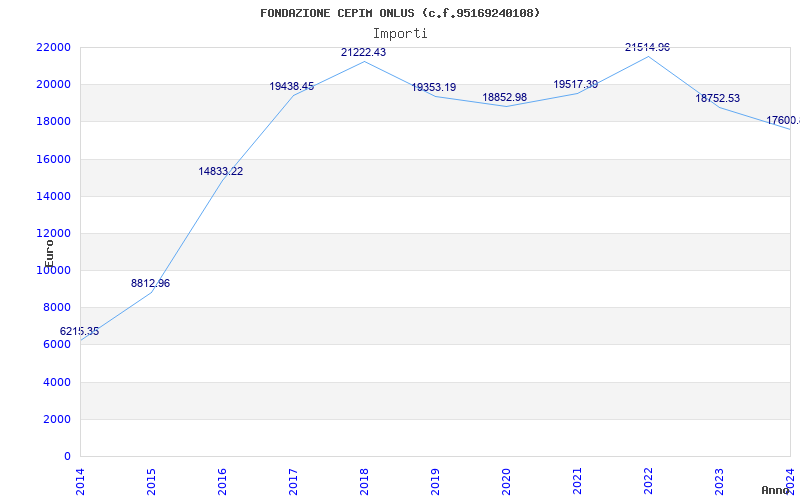Select data label 18852.98
800x500 pixels.
pyautogui.click(x=505, y=97)
